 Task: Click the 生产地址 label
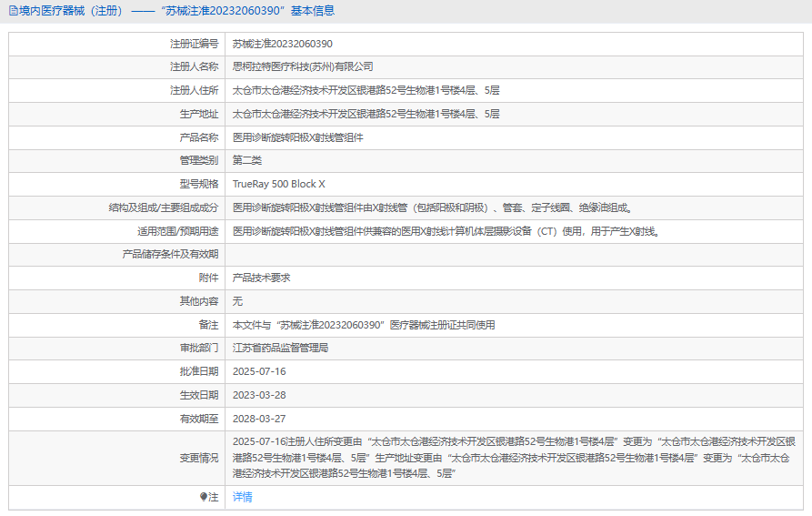[x=199, y=114]
